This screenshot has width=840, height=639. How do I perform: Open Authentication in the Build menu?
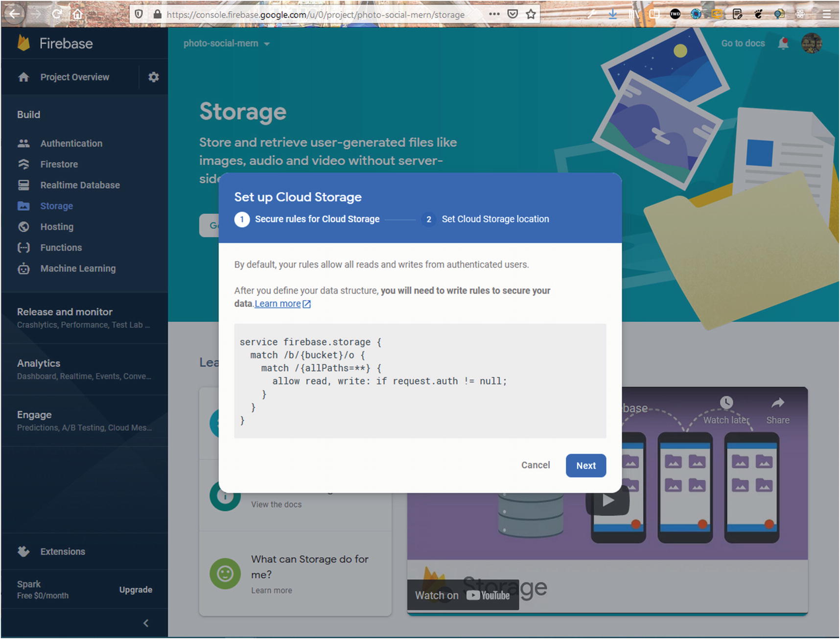coord(71,143)
